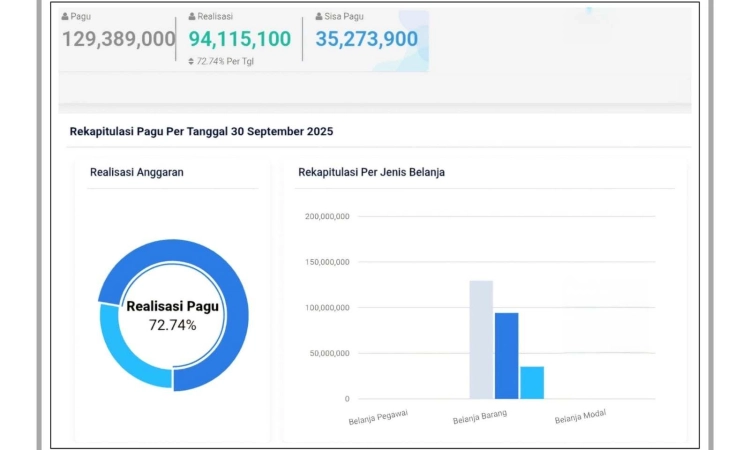Click the Realisasi Anggaran card title
Viewport: 750px width, 450px height.
137,172
